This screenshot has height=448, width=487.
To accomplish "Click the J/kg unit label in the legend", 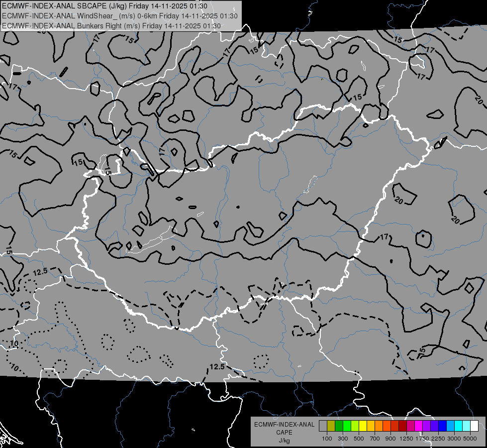I will click(284, 440).
